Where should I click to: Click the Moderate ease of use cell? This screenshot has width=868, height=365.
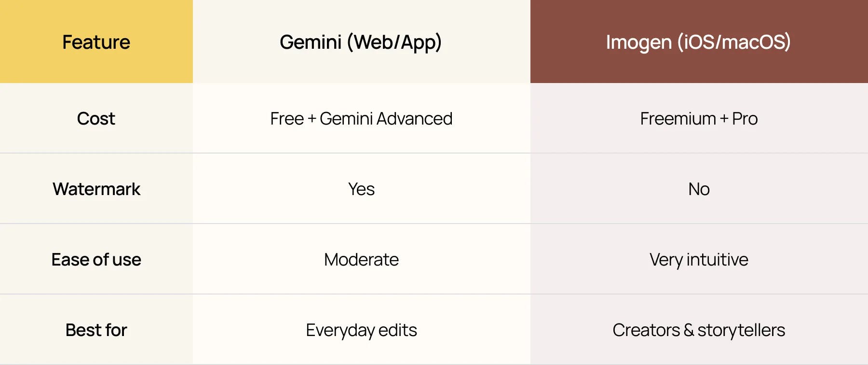[361, 260]
